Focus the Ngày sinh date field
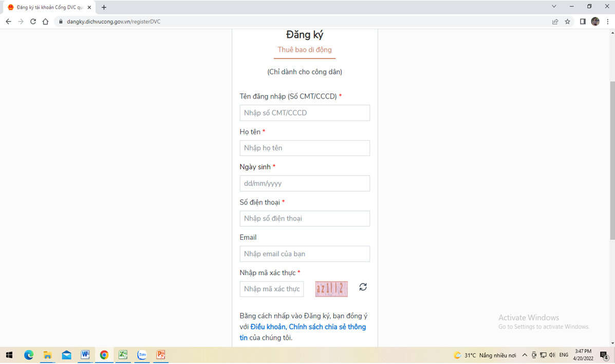The height and width of the screenshot is (364, 615). tap(305, 183)
